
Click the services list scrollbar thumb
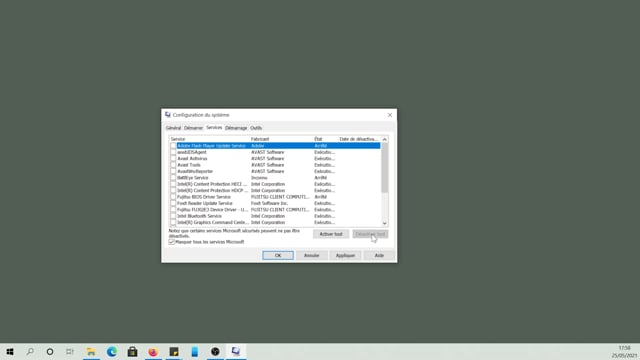pyautogui.click(x=384, y=167)
